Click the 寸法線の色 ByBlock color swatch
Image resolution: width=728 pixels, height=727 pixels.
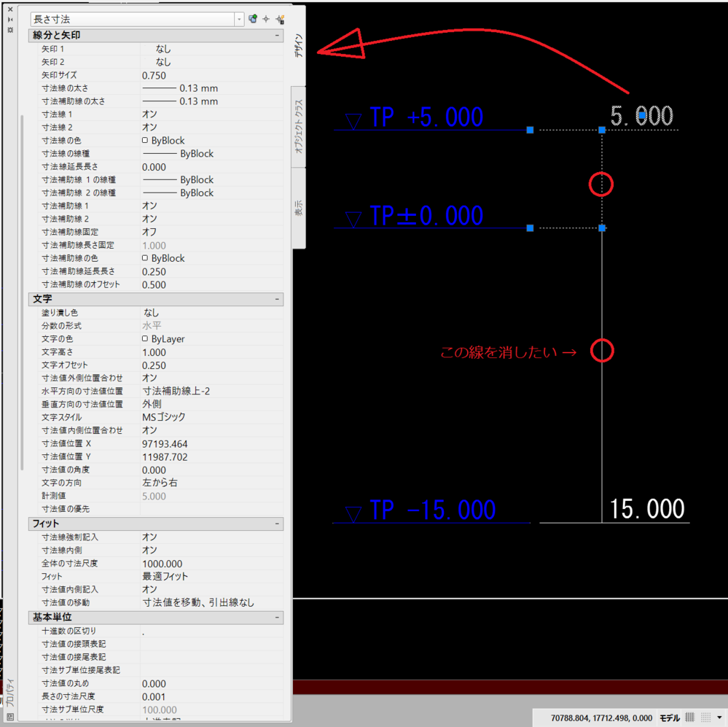145,141
